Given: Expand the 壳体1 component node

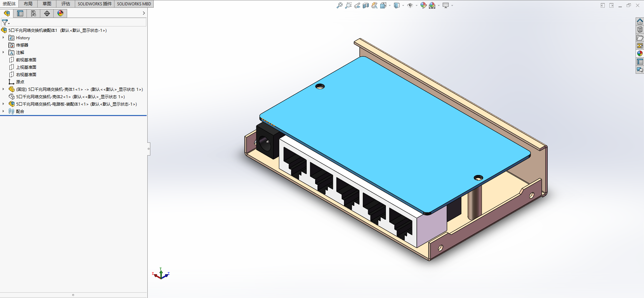Looking at the screenshot, I should (3, 89).
